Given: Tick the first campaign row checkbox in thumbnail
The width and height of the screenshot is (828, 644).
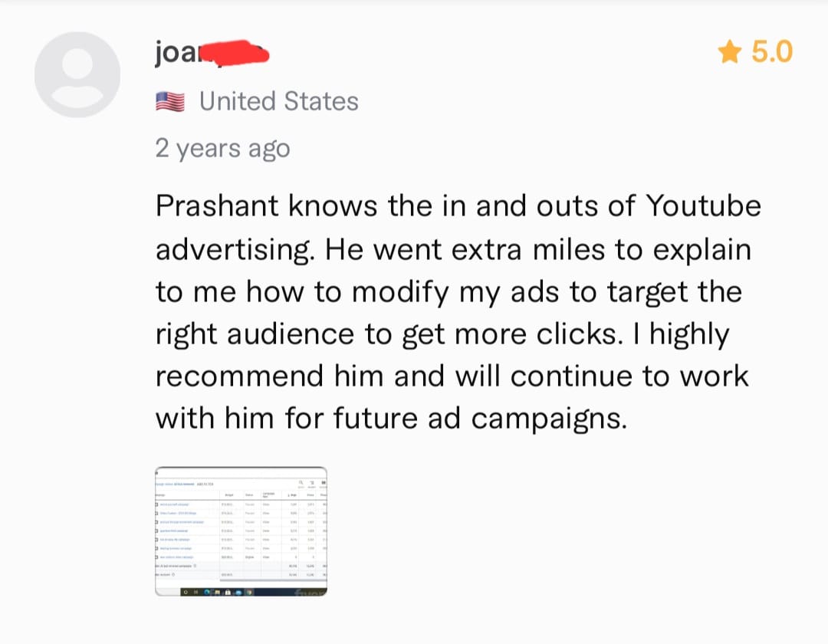Looking at the screenshot, I should coord(156,504).
